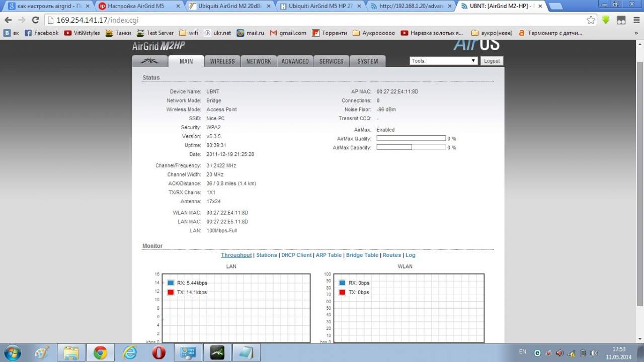
Task: Open the volume control in system tray
Action: click(594, 353)
